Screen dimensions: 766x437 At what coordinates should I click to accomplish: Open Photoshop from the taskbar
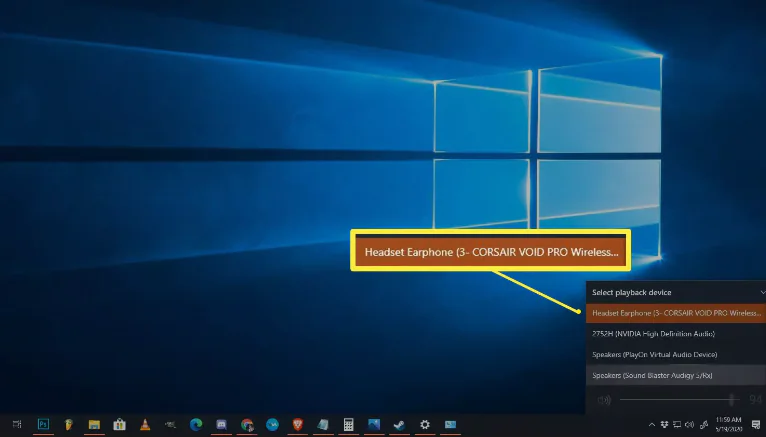click(x=43, y=425)
